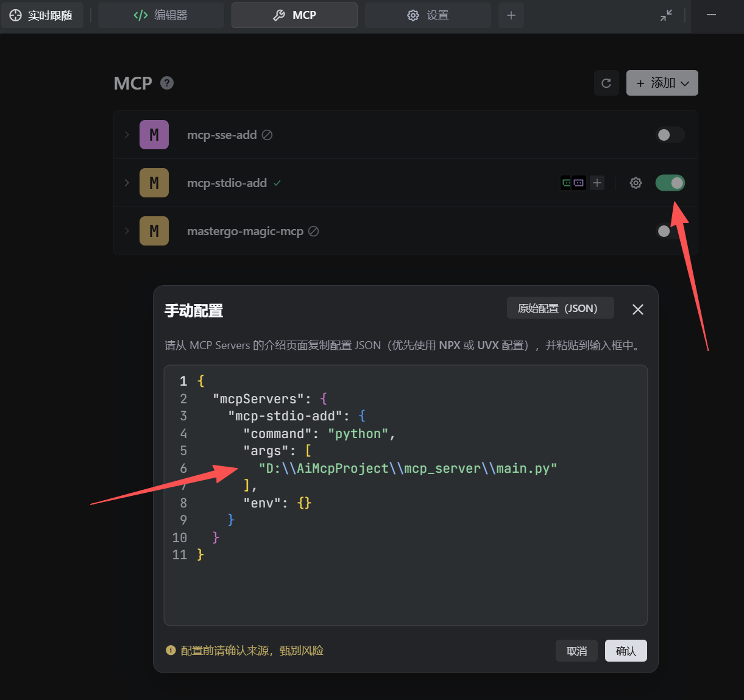This screenshot has height=700, width=744.
Task: Enable the mastergo-magic-mcp server toggle
Action: coord(670,231)
